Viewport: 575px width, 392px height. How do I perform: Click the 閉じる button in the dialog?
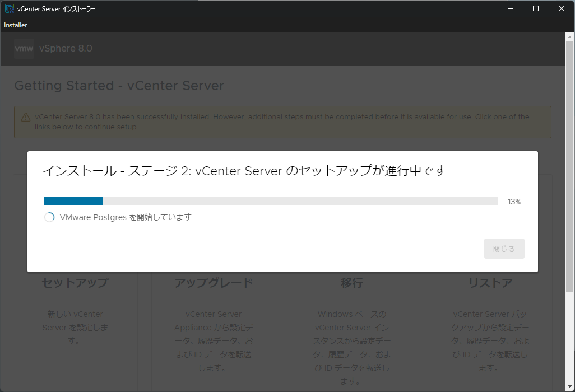pos(504,249)
